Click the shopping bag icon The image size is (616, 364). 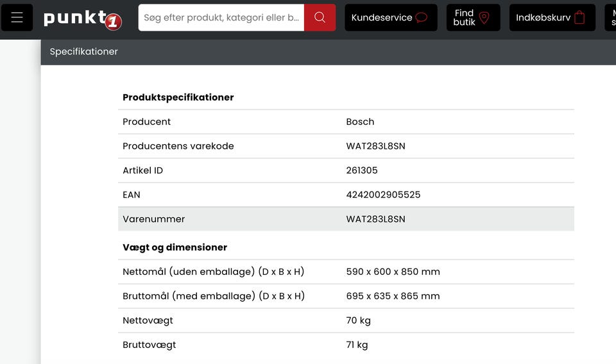tap(579, 17)
